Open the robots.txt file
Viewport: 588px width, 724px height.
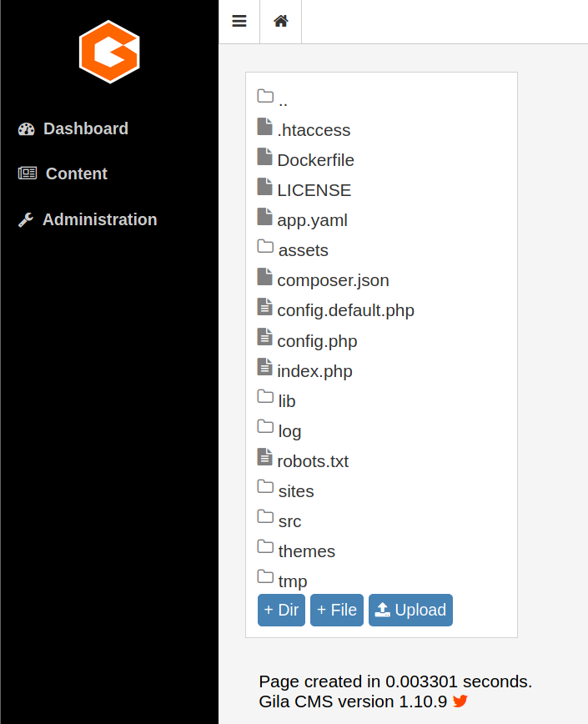(313, 461)
